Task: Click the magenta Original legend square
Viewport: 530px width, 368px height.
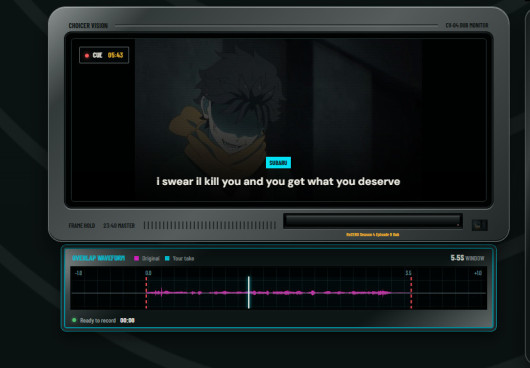Action: click(137, 258)
